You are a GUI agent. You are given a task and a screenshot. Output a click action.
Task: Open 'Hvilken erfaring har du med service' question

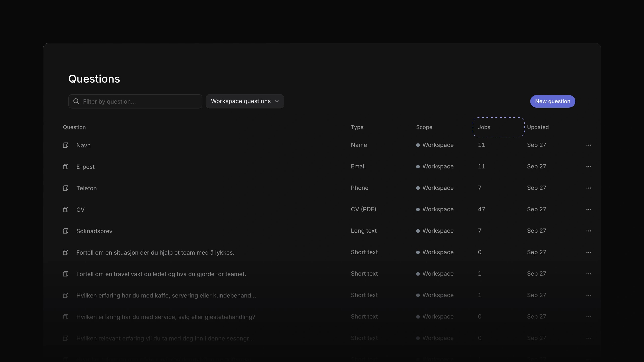tap(166, 317)
